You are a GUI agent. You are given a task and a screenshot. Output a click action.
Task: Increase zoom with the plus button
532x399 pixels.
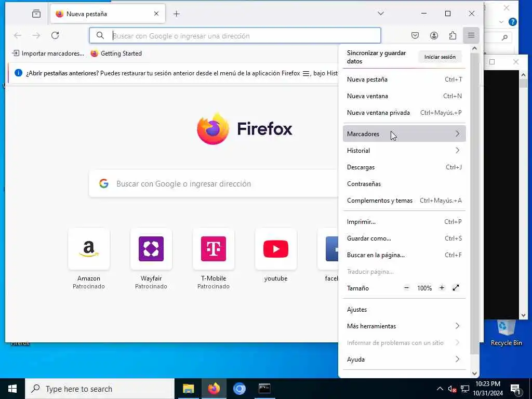[x=442, y=288]
